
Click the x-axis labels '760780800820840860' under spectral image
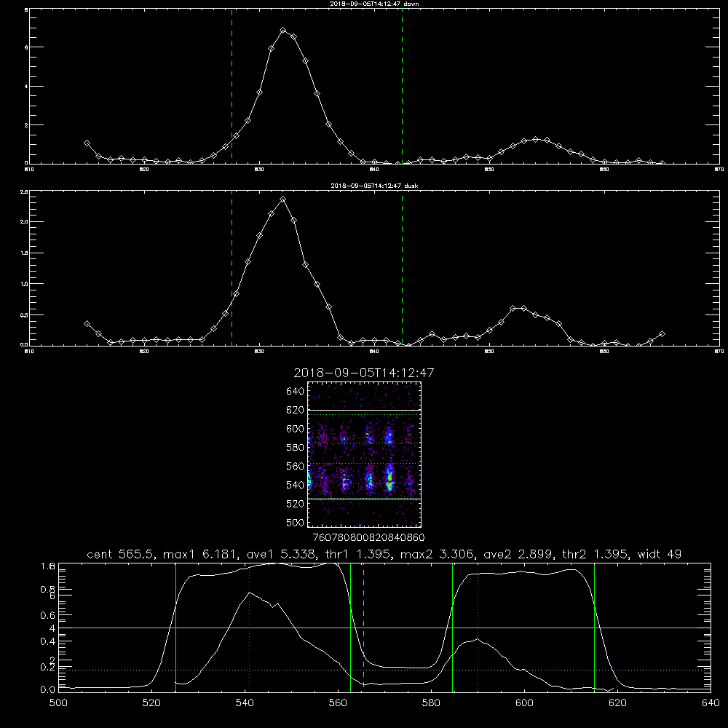click(368, 537)
